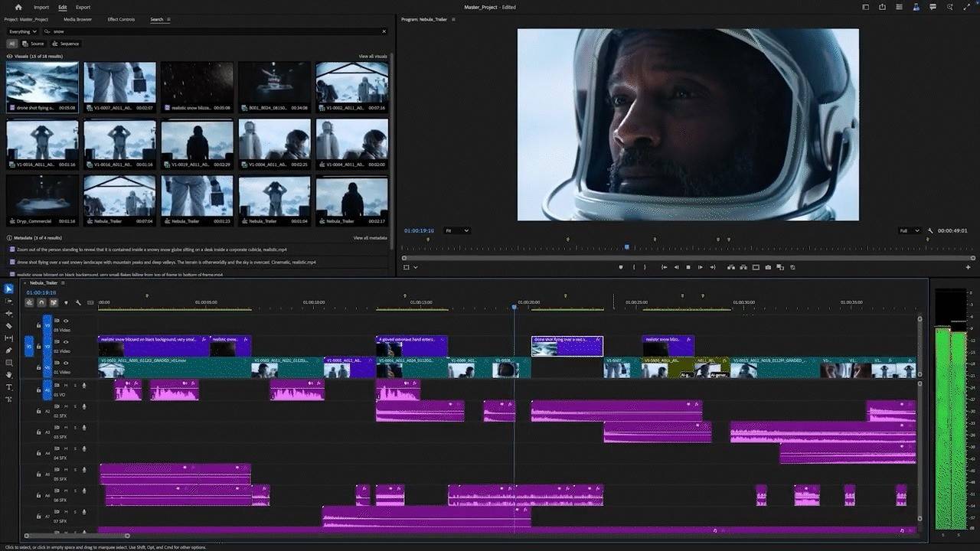Viewport: 980px width, 551px height.
Task: Hide the 02 Video track output
Action: pyautogui.click(x=66, y=342)
